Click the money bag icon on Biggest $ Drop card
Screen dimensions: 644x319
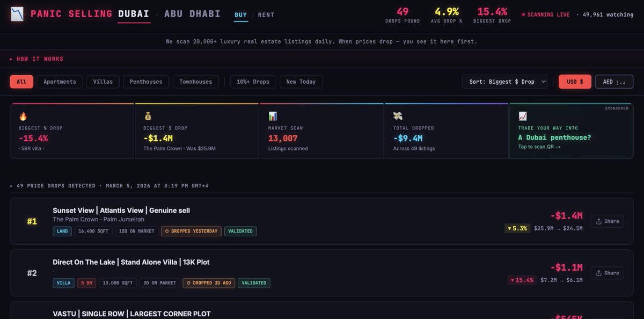(148, 116)
